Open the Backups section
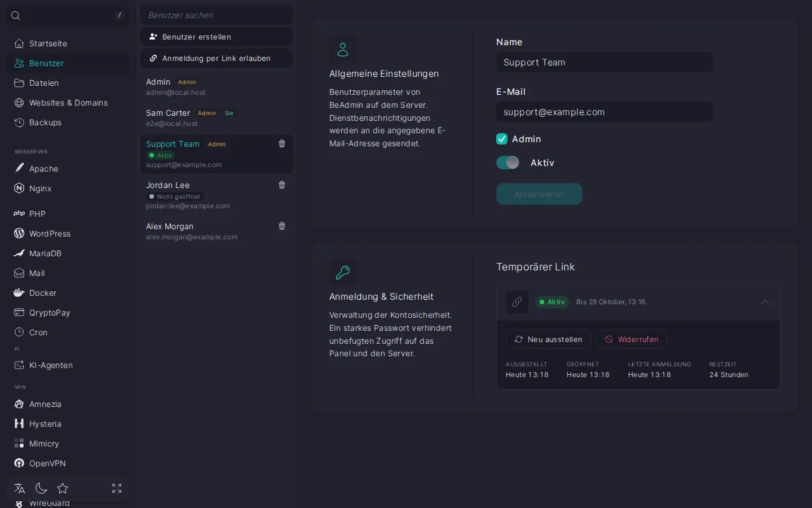The height and width of the screenshot is (508, 812). (68, 122)
